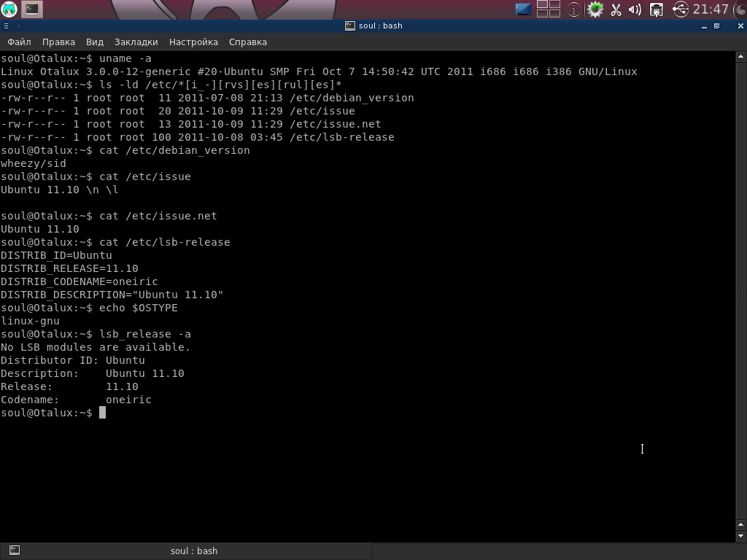Open the Klipper scissors clipboard icon
The image size is (747, 560).
click(616, 9)
